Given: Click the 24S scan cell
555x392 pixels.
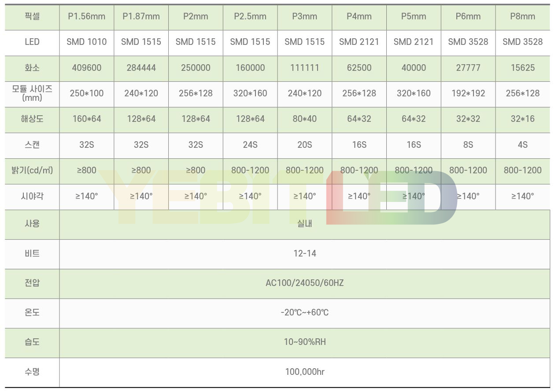Looking at the screenshot, I should point(250,145).
